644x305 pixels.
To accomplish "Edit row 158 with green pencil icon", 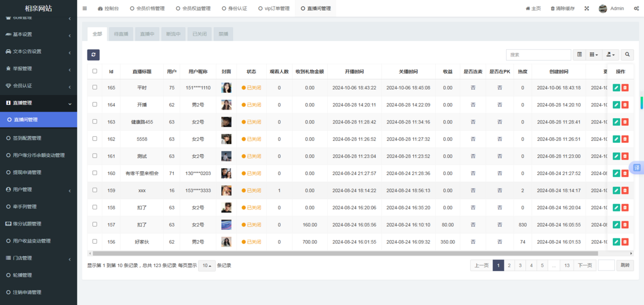I will tap(617, 208).
